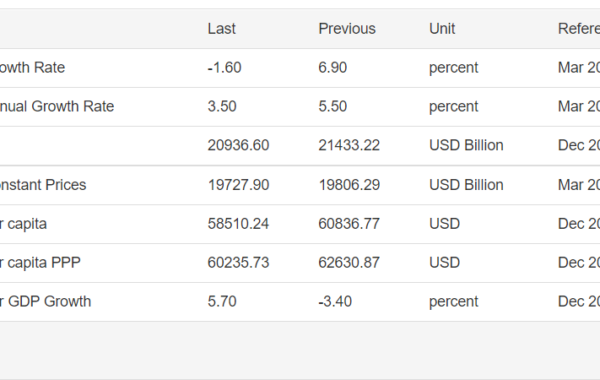
Task: Click the Unit column header
Action: [442, 29]
